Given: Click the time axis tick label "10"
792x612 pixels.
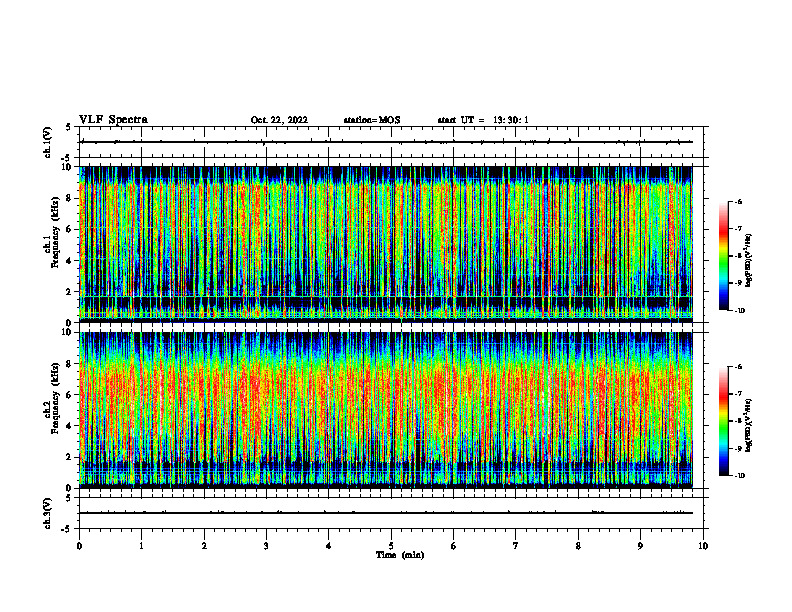Looking at the screenshot, I should coord(703,546).
